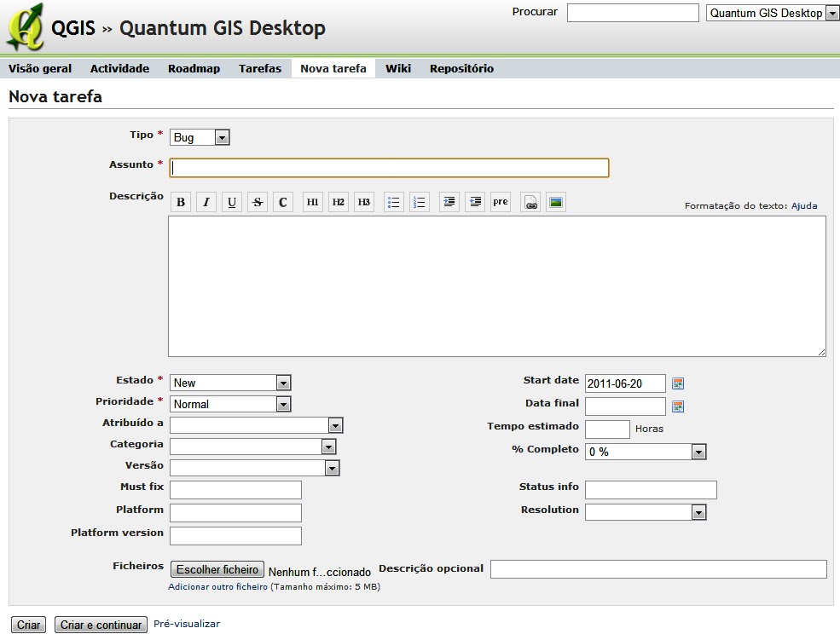The width and height of the screenshot is (840, 634).
Task: Click the Status info input field
Action: [x=651, y=490]
